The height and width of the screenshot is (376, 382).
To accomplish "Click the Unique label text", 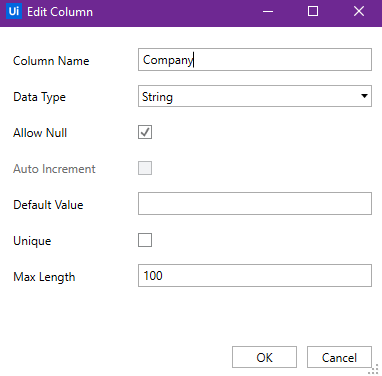I will (x=32, y=241).
